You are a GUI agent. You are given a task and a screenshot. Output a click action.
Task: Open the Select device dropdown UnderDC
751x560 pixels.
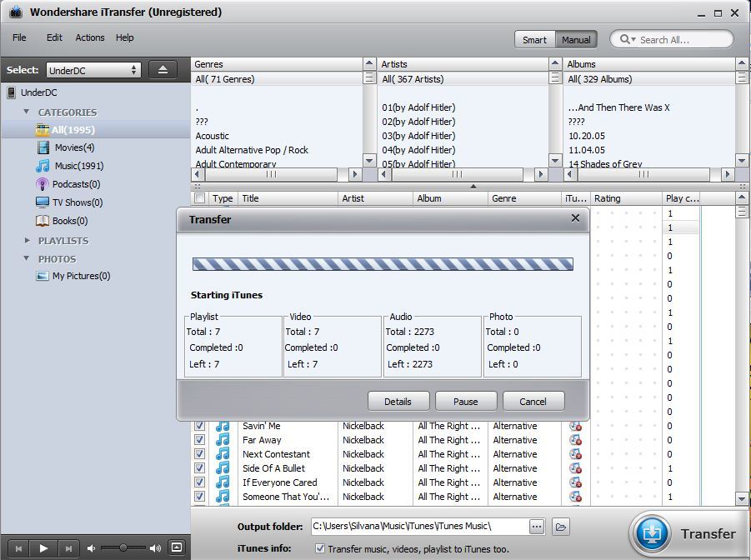[93, 71]
